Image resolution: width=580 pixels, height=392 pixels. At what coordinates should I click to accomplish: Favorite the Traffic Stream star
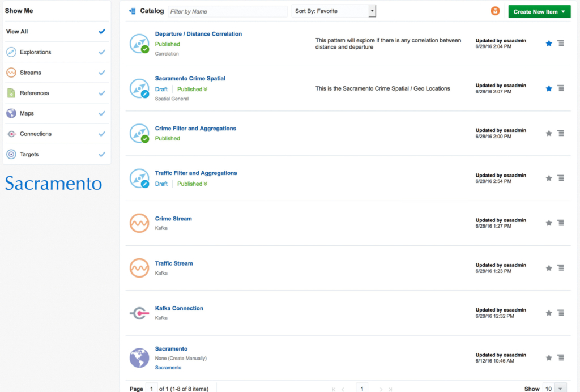pos(549,268)
